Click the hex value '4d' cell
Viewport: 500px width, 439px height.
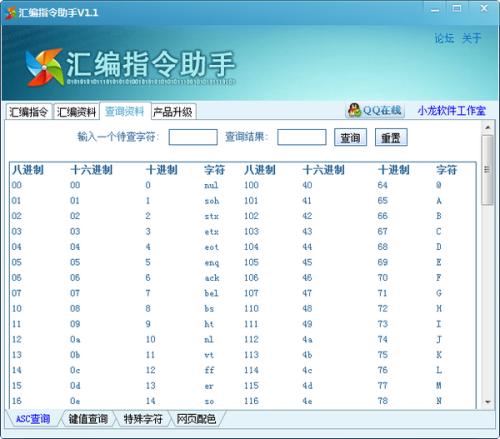[x=307, y=386]
